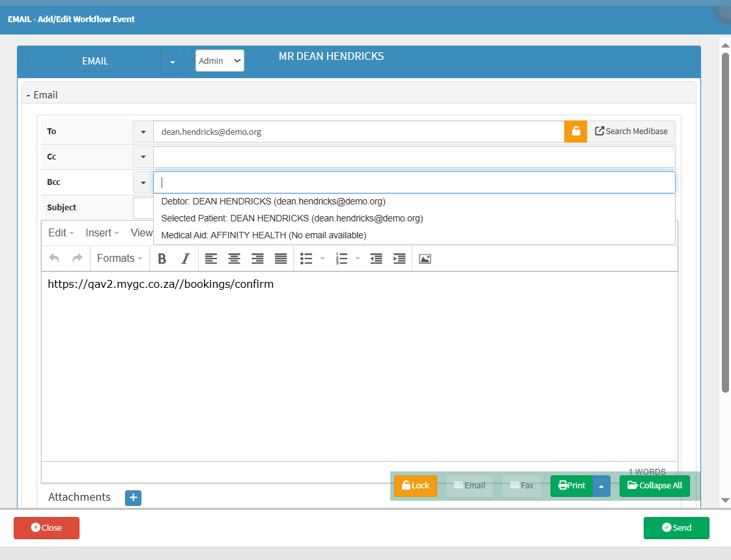Align text to the left
This screenshot has height=560, width=731.
click(210, 259)
